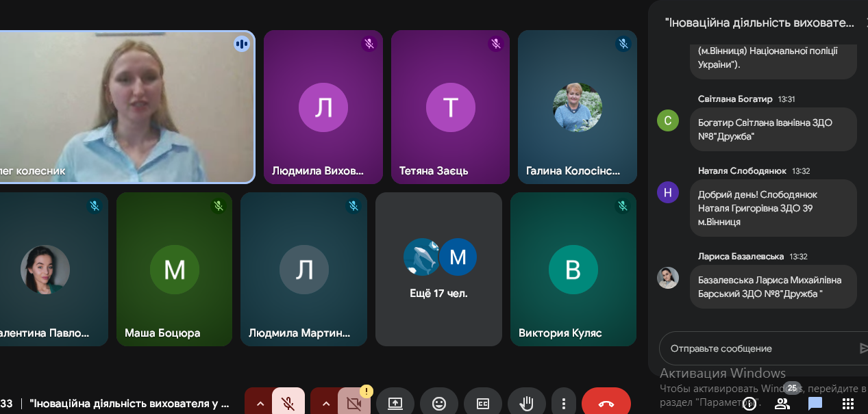This screenshot has height=414, width=868.
Task: Open the meeting details info icon
Action: (749, 404)
